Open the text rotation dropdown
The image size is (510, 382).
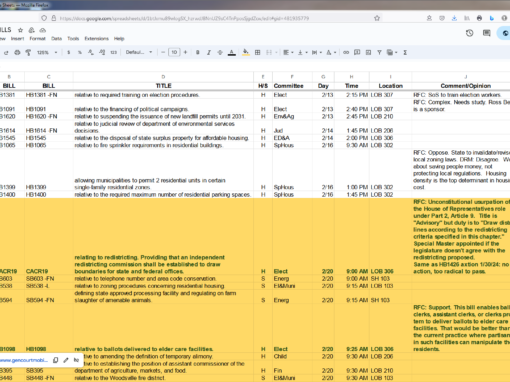click(x=331, y=53)
